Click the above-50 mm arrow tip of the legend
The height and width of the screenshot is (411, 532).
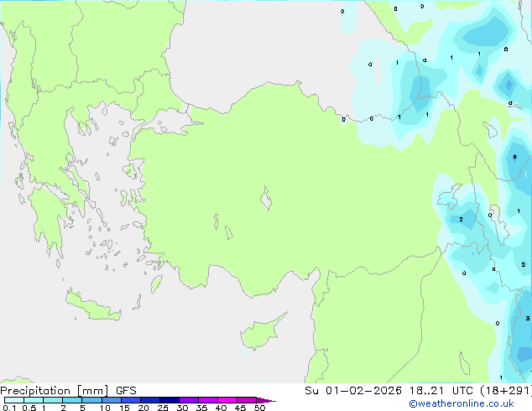pos(266,400)
